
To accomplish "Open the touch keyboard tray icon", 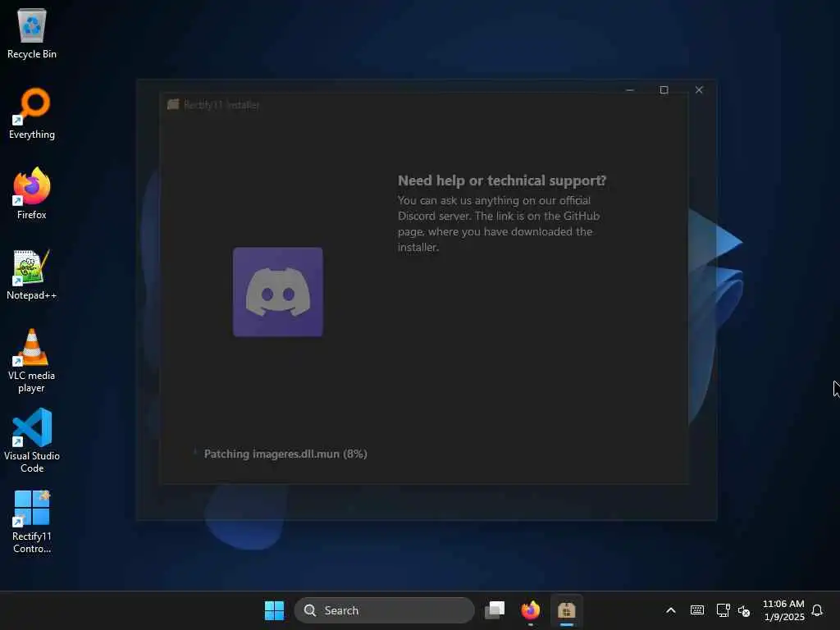I will [697, 610].
